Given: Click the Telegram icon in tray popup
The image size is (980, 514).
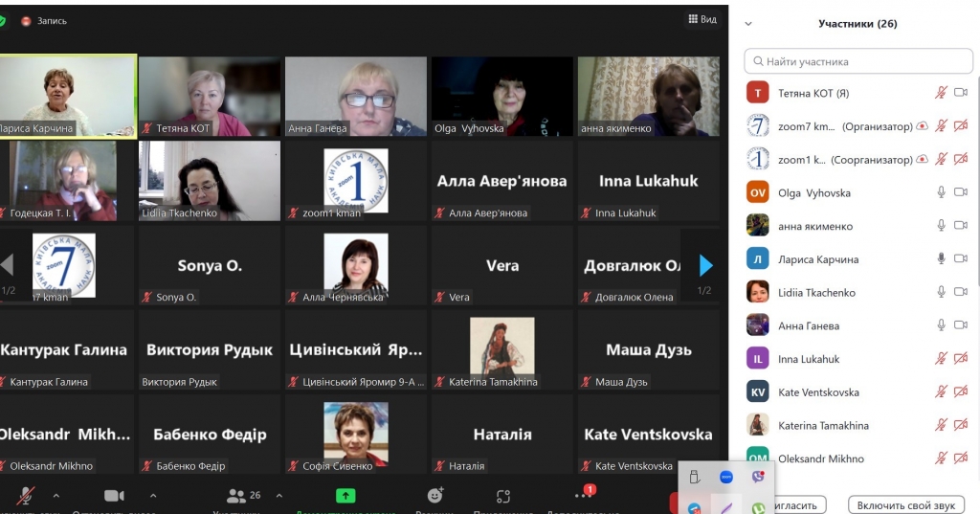Looking at the screenshot, I should click(694, 508).
